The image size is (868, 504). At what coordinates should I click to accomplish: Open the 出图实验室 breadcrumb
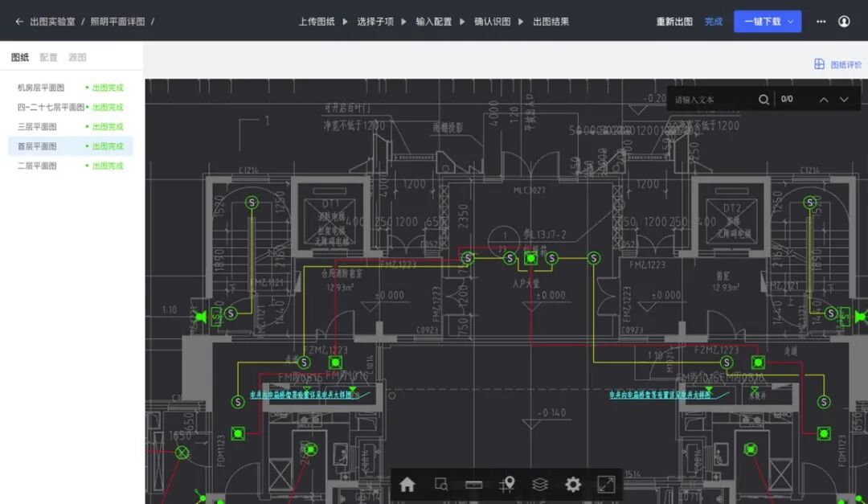pyautogui.click(x=52, y=22)
